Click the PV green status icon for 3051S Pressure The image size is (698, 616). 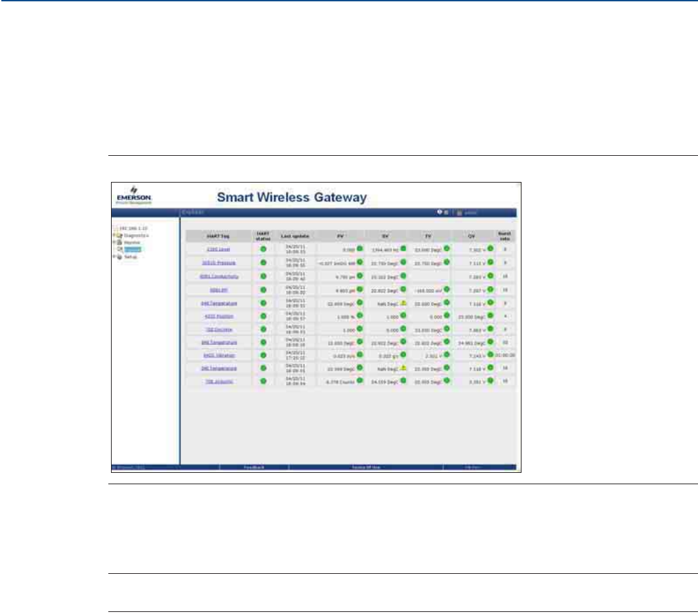click(x=360, y=262)
